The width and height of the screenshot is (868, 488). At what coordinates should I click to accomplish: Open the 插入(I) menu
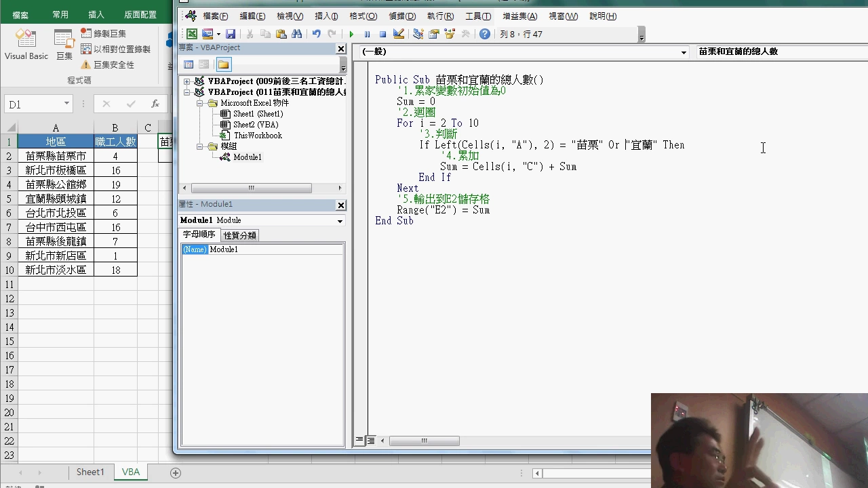click(x=327, y=16)
